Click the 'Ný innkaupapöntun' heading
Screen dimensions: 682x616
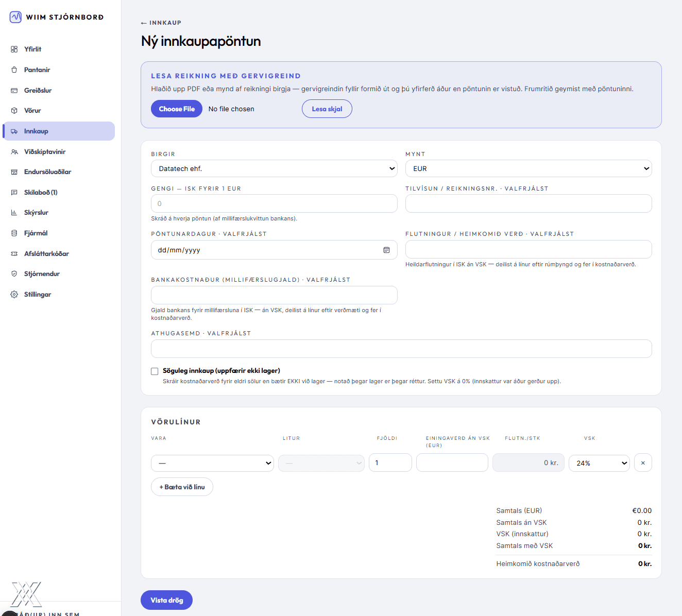click(201, 41)
